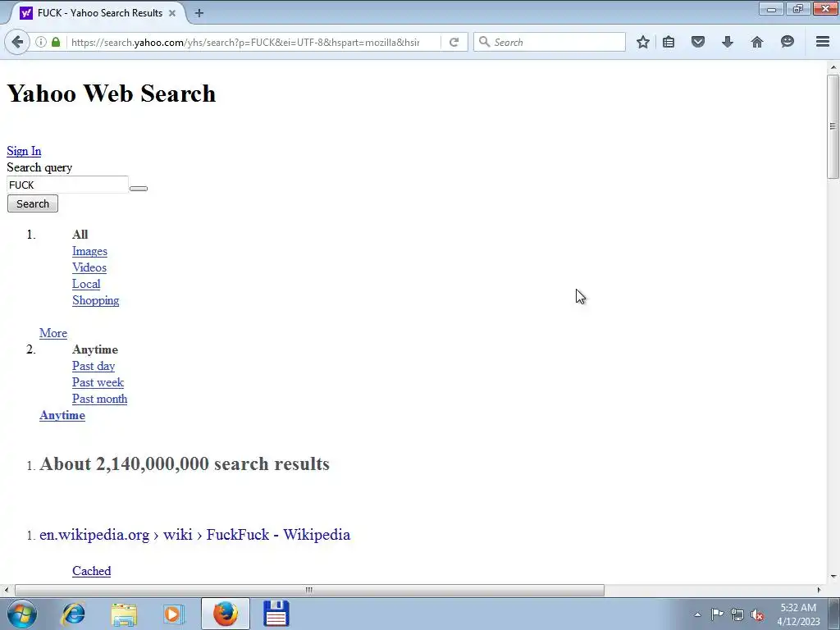
Task: Filter results by Past day
Action: (x=94, y=366)
